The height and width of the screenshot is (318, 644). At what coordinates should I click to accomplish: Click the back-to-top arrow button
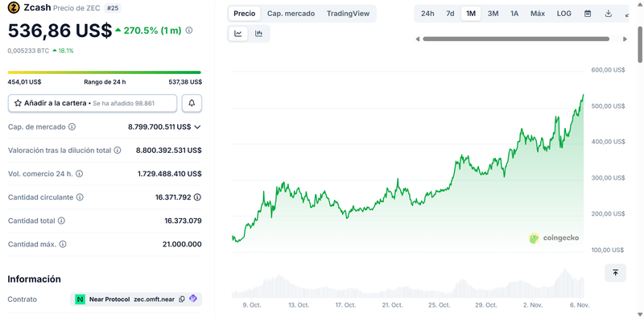[615, 273]
